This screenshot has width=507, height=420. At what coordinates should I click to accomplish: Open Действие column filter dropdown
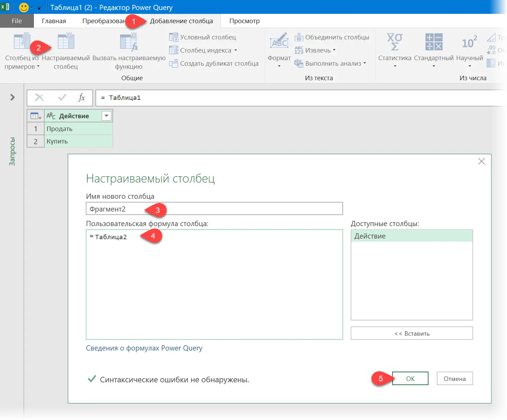click(107, 116)
